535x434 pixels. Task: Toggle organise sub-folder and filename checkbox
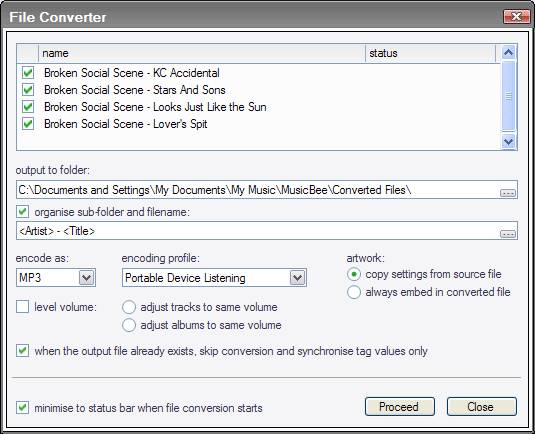click(x=23, y=212)
